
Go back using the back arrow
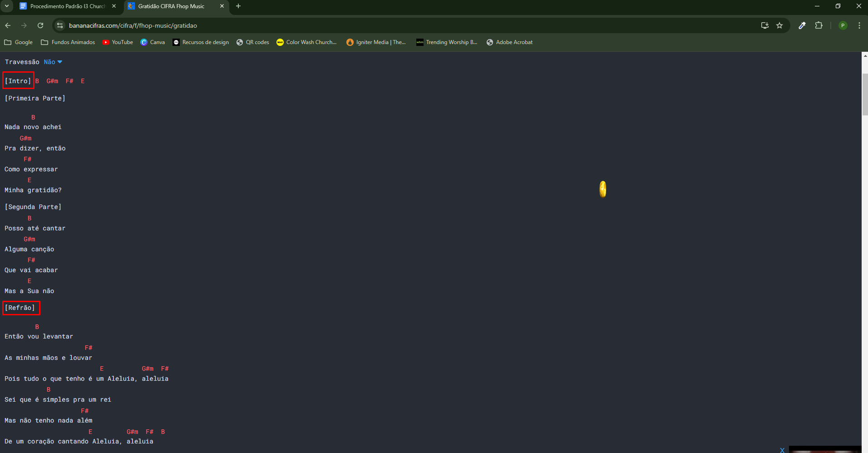[x=8, y=25]
